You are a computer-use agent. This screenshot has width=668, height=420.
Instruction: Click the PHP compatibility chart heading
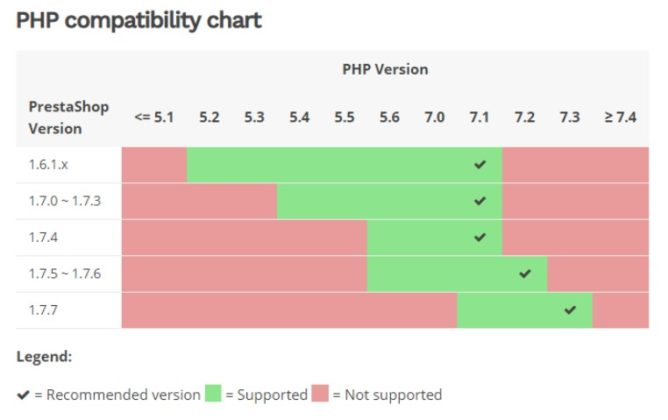coord(139,20)
